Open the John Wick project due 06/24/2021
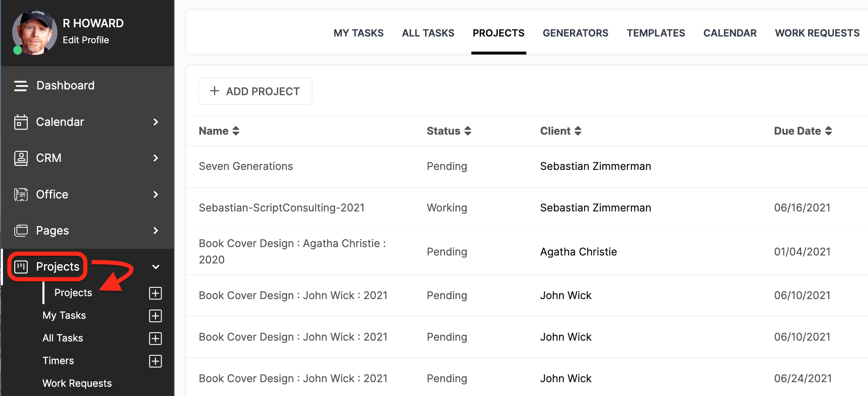Image resolution: width=868 pixels, height=396 pixels. pos(293,379)
